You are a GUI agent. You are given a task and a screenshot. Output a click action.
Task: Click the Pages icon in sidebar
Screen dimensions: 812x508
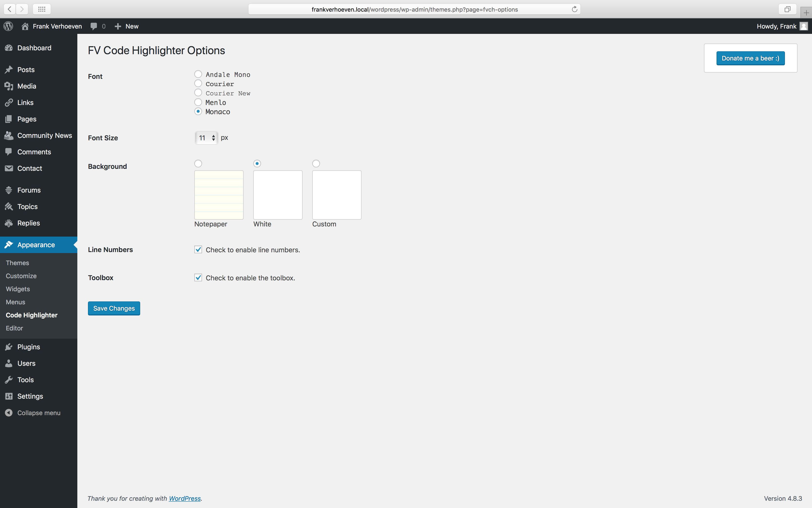point(9,119)
